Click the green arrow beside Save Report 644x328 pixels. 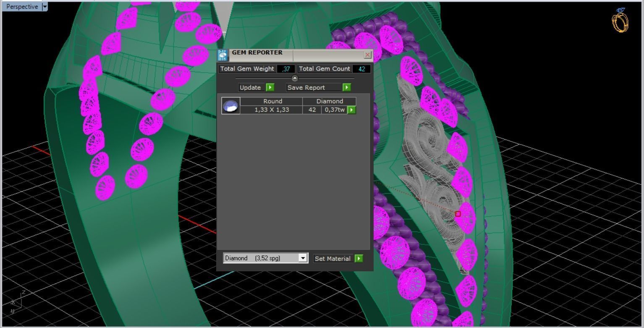tap(346, 87)
